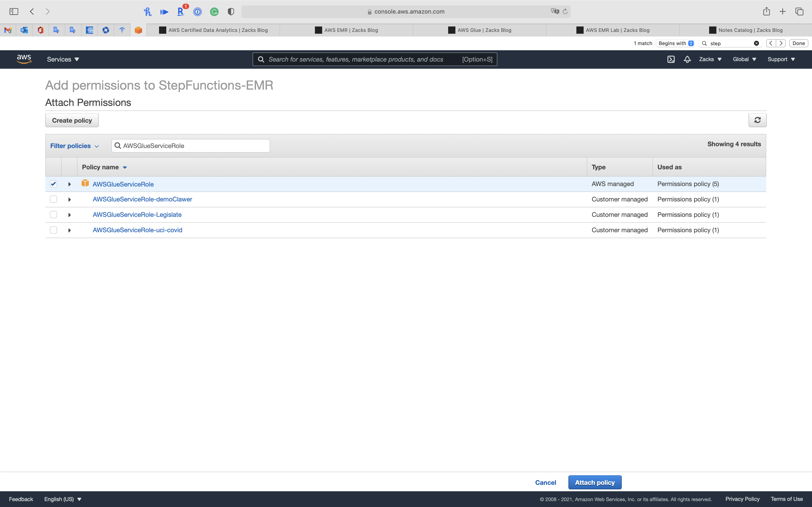Click the Attach policy button
This screenshot has width=812, height=507.
coord(594,482)
